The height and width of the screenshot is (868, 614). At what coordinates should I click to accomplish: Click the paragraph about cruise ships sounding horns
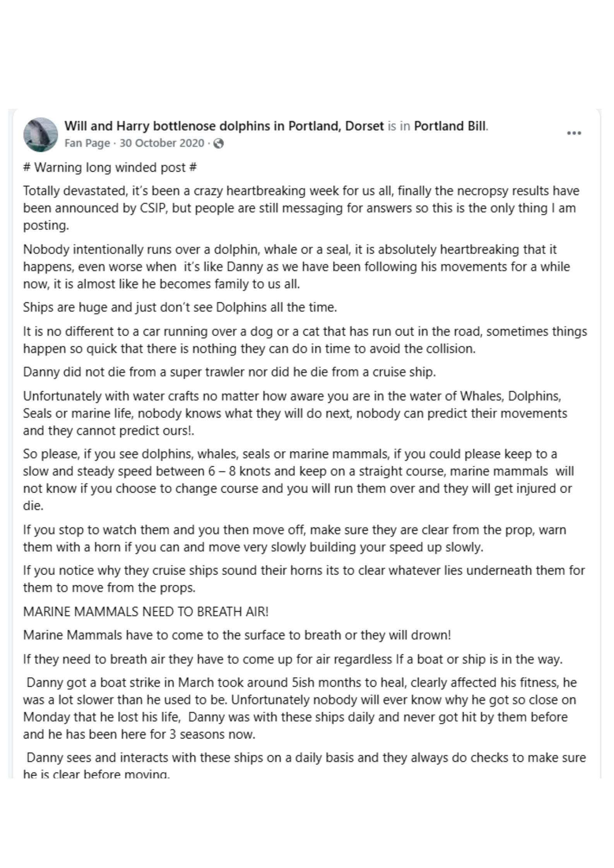click(x=304, y=579)
